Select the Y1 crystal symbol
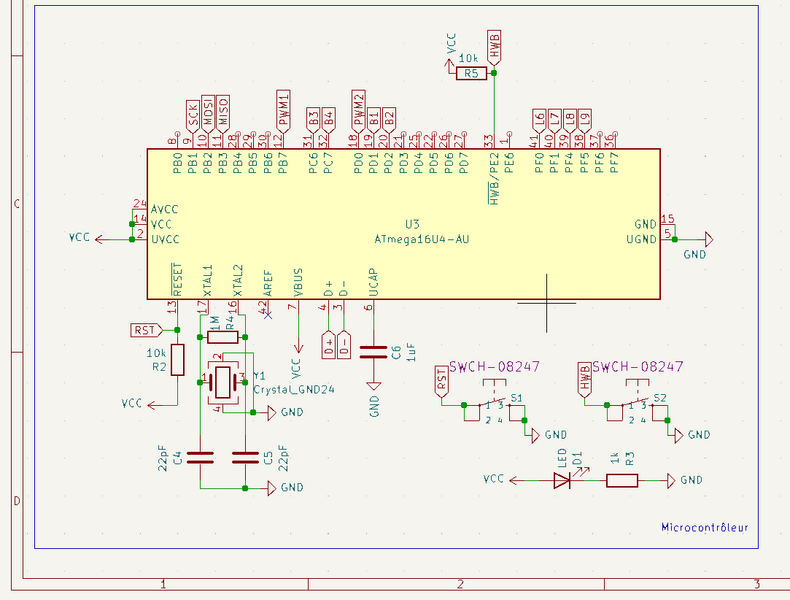Viewport: 790px width, 600px height. point(223,382)
